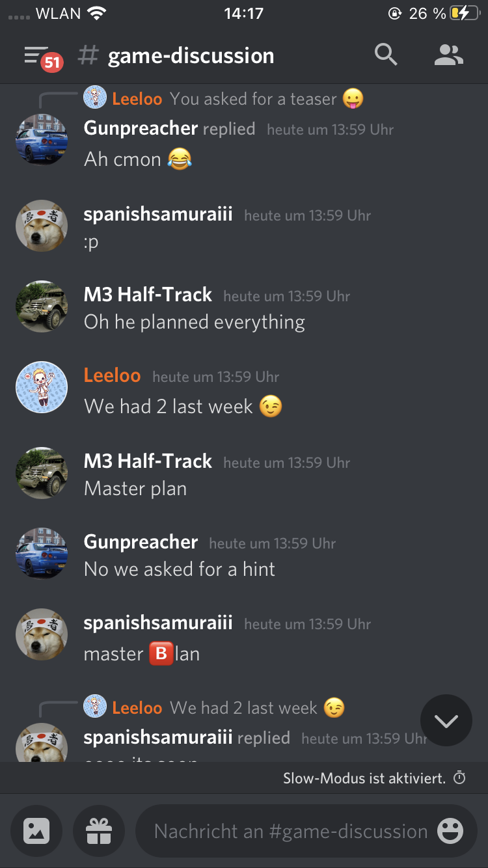Open Leeloo's quoted "We had 2 last week" reply
This screenshot has height=868, width=488.
pos(215,708)
